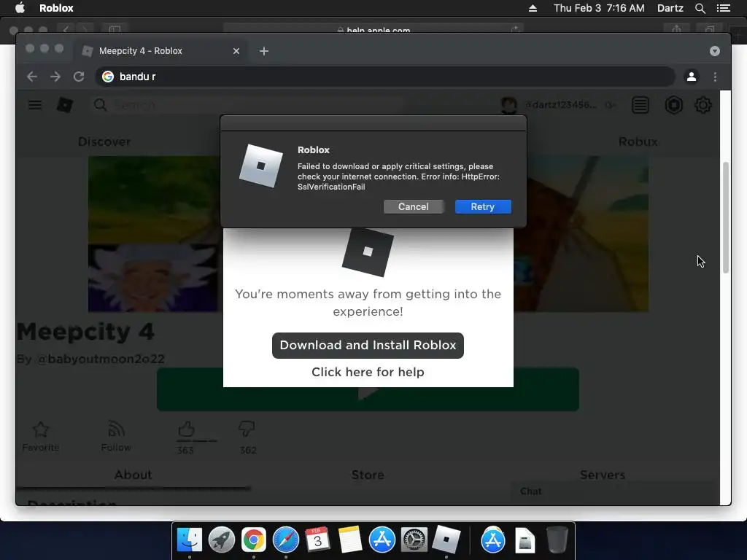Image resolution: width=747 pixels, height=560 pixels.
Task: Open the Click here for help link
Action: 368,372
